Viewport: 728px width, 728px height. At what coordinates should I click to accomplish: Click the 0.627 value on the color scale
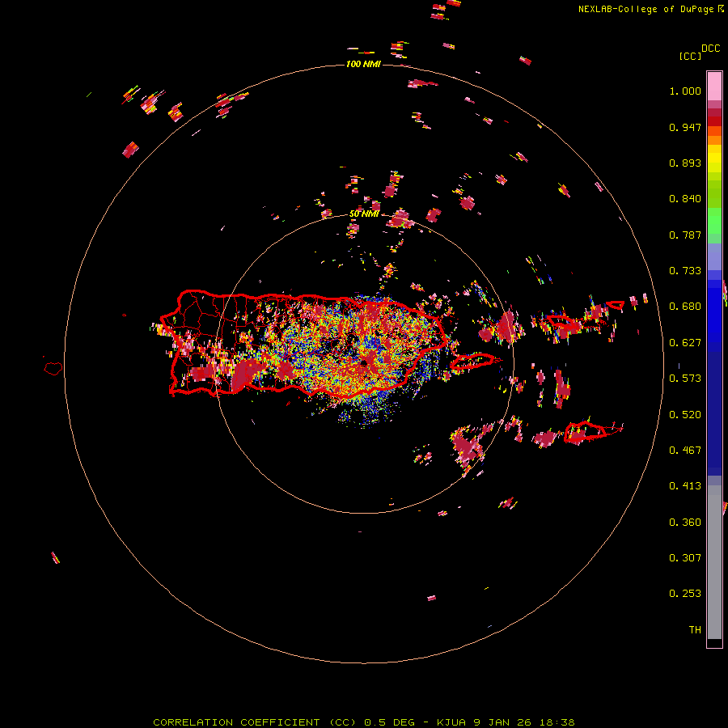click(685, 343)
